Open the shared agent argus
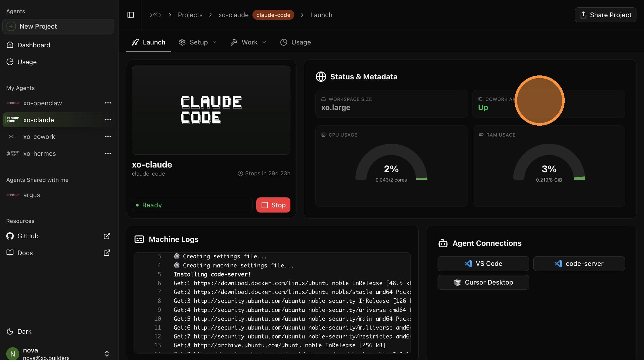644x360 pixels. coord(58,195)
